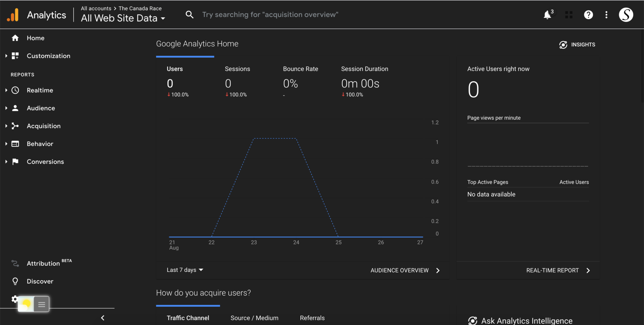Viewport: 644px width, 325px height.
Task: Open the Behavior reports icon
Action: [x=15, y=144]
